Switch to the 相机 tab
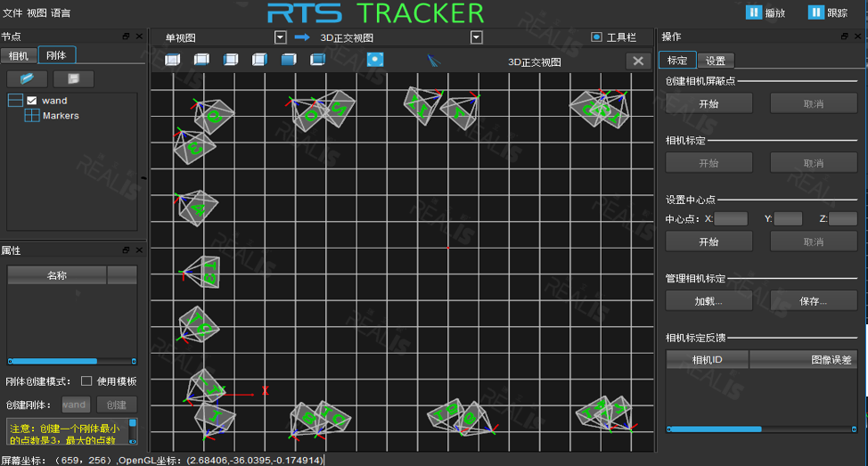 tap(19, 55)
